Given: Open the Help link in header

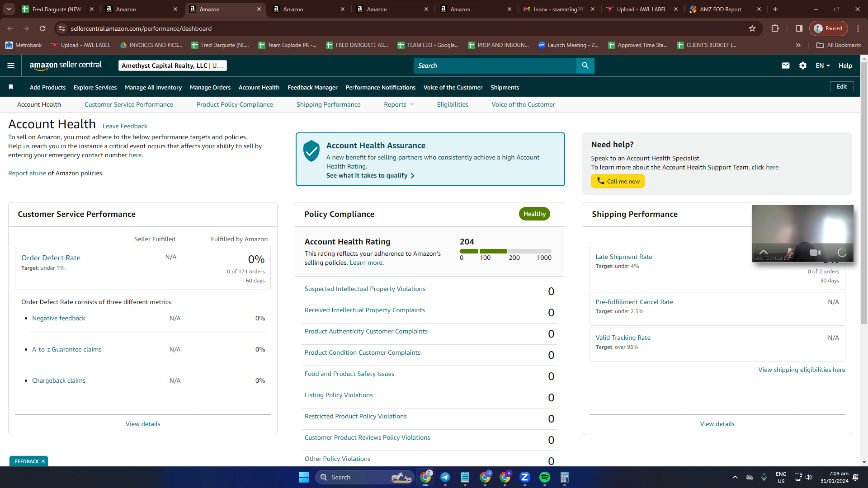Looking at the screenshot, I should [845, 66].
